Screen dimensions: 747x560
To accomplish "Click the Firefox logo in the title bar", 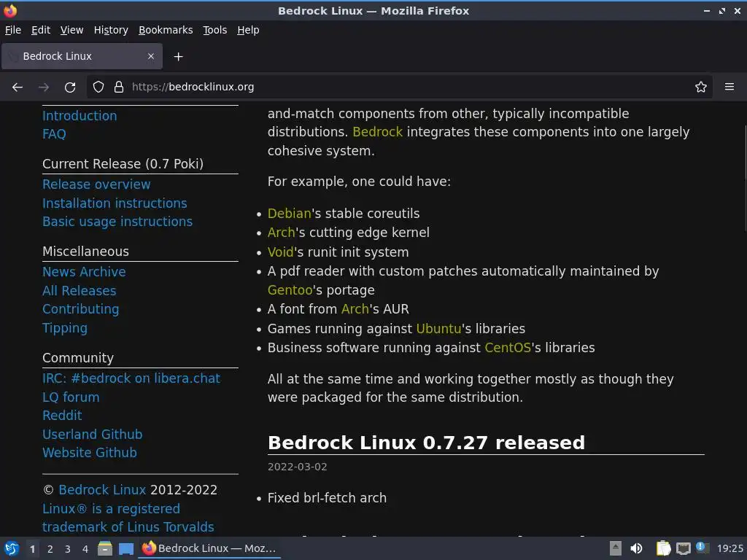I will point(10,10).
